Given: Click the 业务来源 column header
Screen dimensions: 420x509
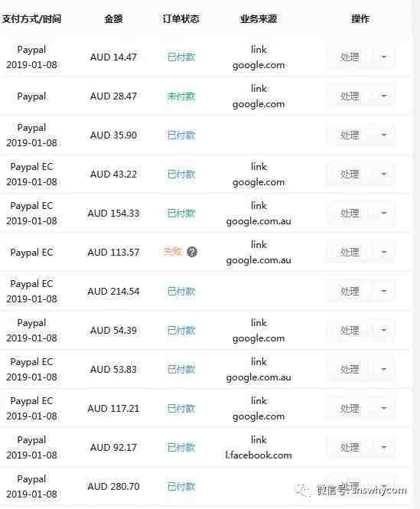Looking at the screenshot, I should [x=259, y=19].
